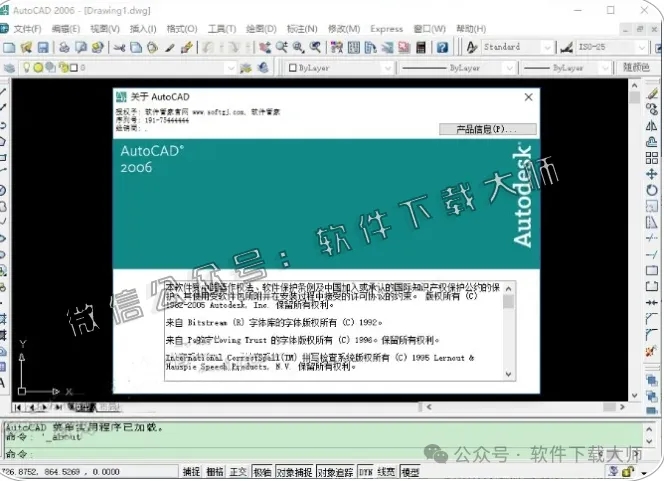Image resolution: width=664 pixels, height=481 pixels.
Task: Select the Move cross-arrows tool
Action: click(x=652, y=174)
